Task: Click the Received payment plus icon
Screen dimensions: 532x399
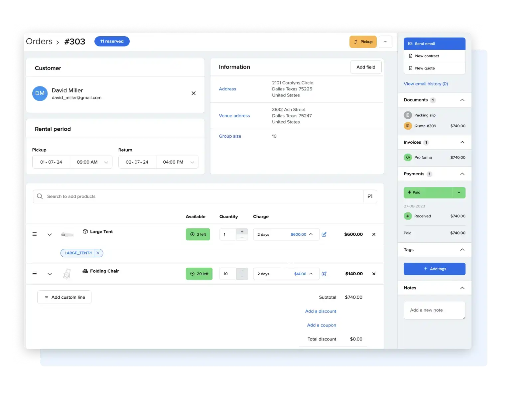Action: (408, 216)
